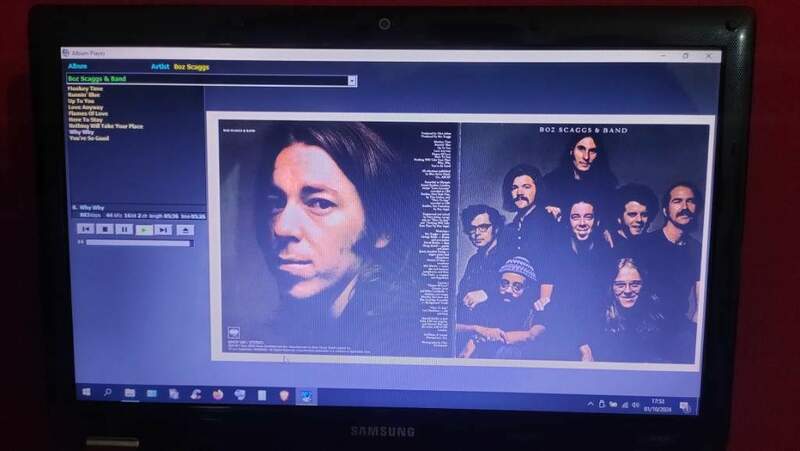
Task: Play the track 'Here To Stay'
Action: click(x=86, y=119)
